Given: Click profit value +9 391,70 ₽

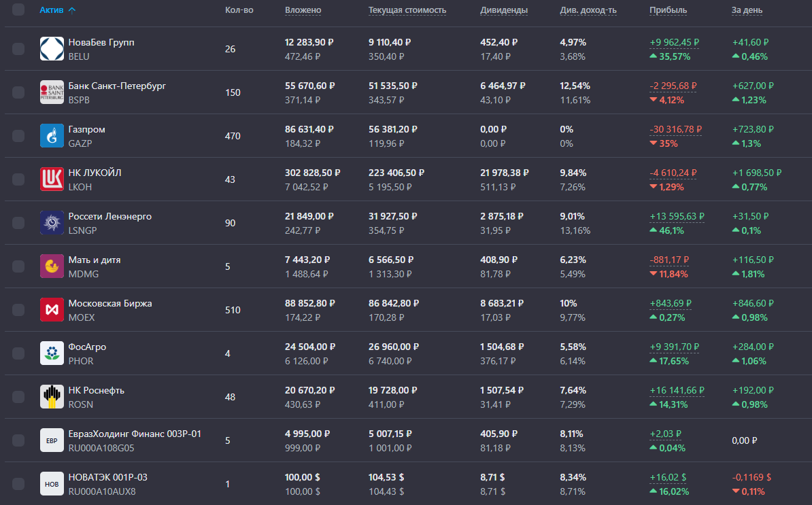Looking at the screenshot, I should [674, 347].
